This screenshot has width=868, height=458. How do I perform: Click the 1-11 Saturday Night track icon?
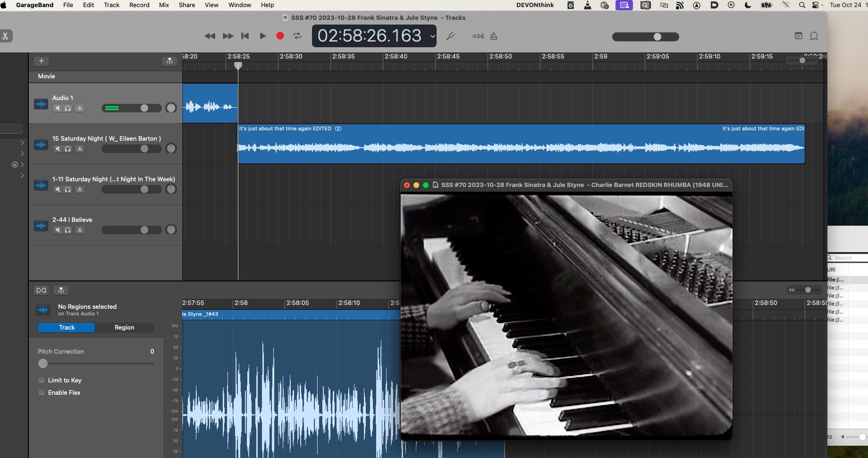point(41,185)
